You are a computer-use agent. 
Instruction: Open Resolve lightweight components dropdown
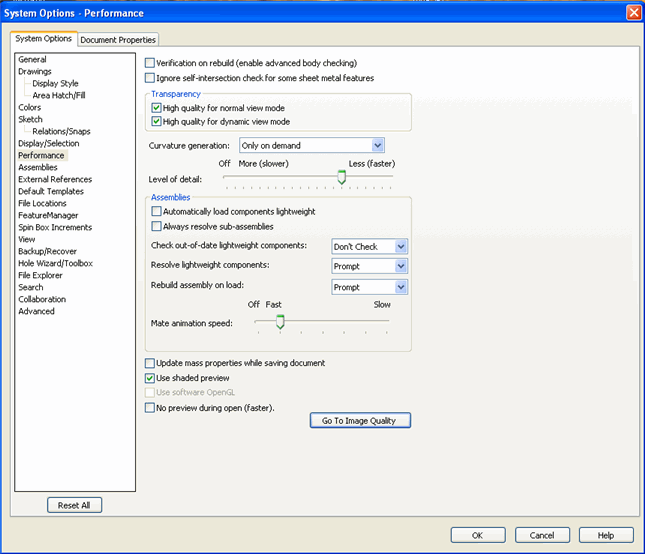point(369,267)
